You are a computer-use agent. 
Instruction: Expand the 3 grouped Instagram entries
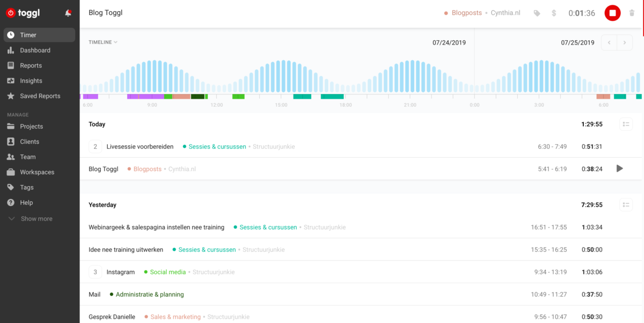pyautogui.click(x=95, y=272)
